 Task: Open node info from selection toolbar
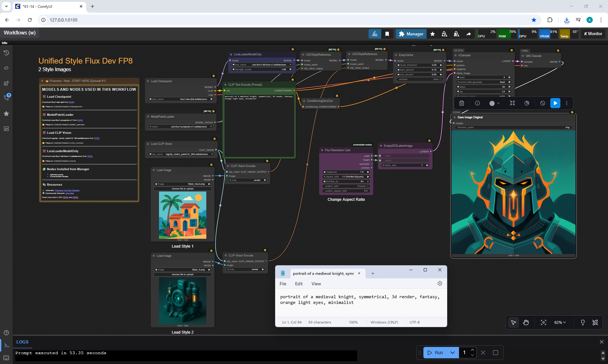point(477,103)
